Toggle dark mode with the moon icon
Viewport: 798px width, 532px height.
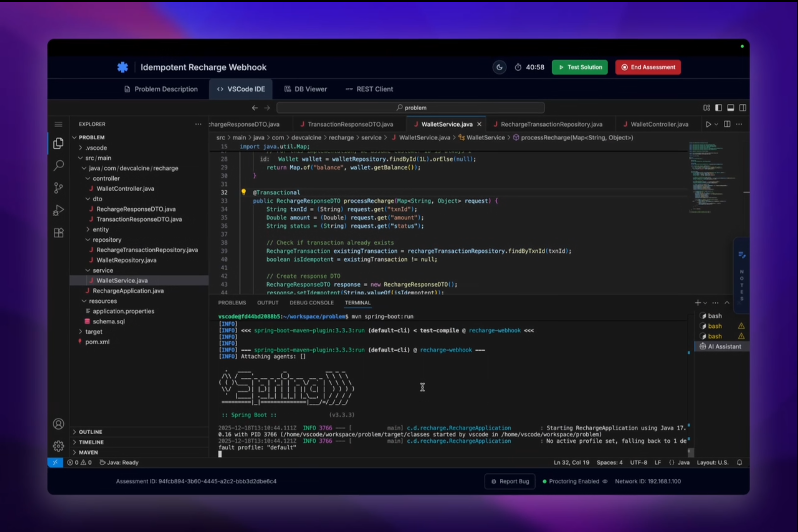coord(499,67)
